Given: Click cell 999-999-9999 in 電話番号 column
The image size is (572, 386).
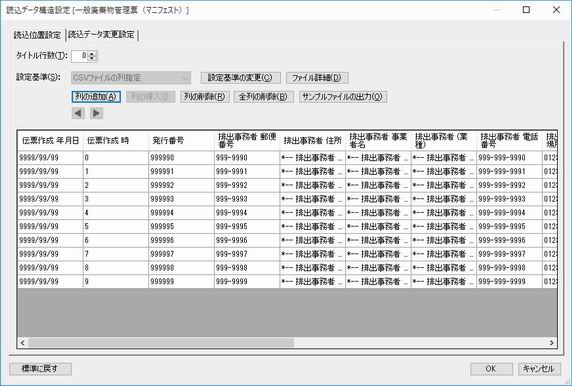Looking at the screenshot, I should click(509, 282).
